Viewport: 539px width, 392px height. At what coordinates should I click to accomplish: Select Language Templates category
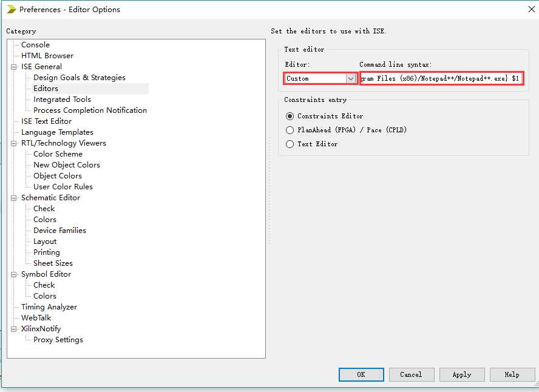[x=57, y=132]
